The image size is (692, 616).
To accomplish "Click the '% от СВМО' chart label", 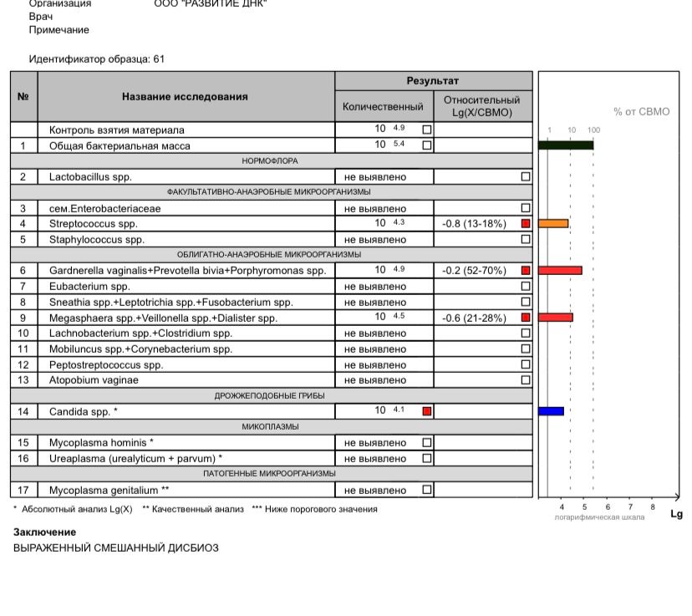I will (642, 112).
